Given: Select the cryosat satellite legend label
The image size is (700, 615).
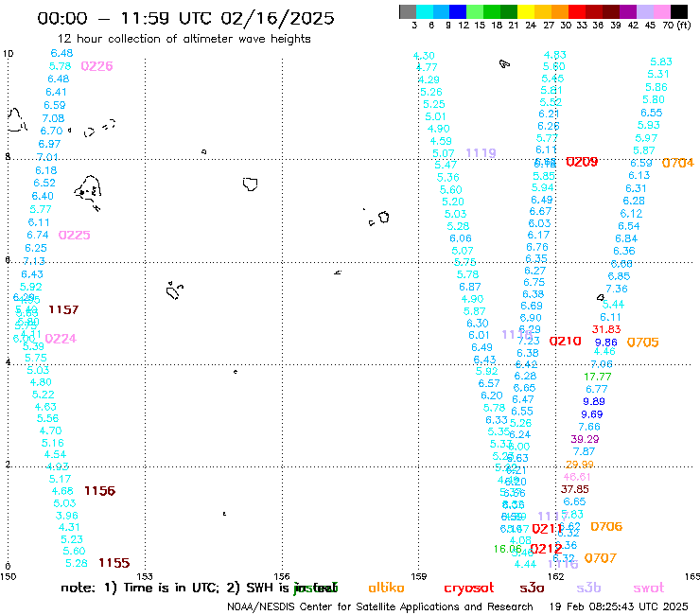Looking at the screenshot, I should point(469,589).
